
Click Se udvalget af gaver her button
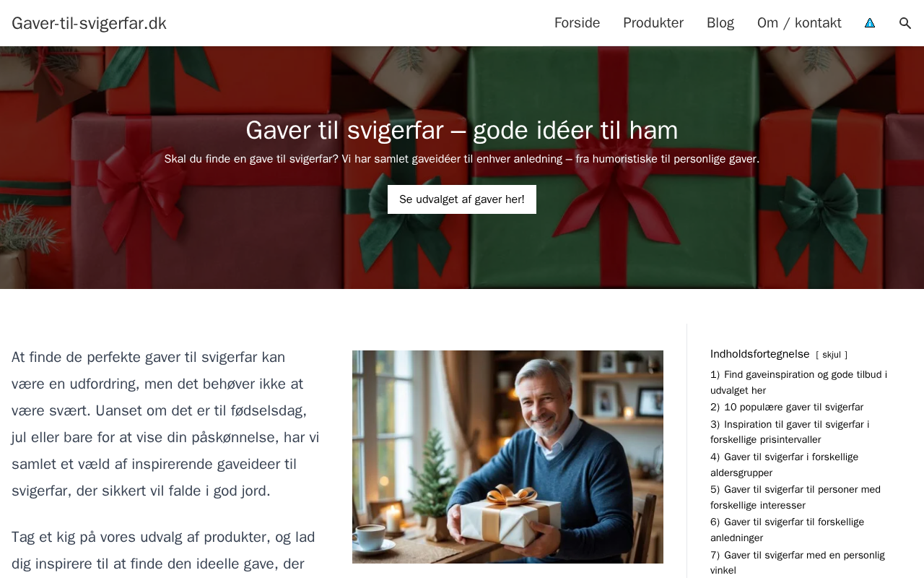[462, 199]
